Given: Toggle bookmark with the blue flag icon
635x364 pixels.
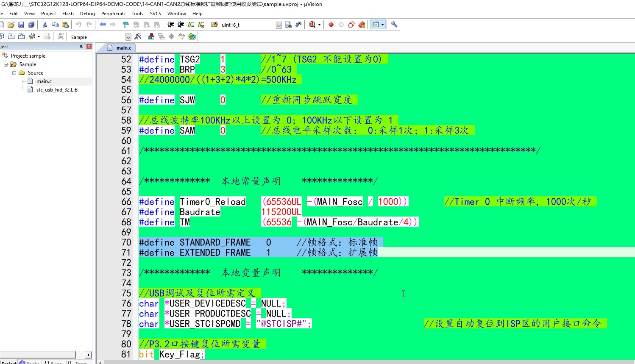Looking at the screenshot, I should pyautogui.click(x=126, y=25).
